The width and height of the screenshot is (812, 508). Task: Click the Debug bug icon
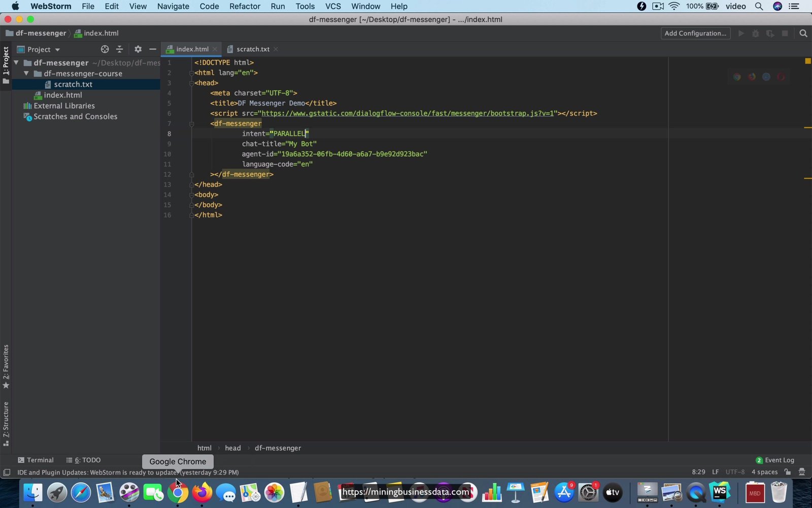756,34
